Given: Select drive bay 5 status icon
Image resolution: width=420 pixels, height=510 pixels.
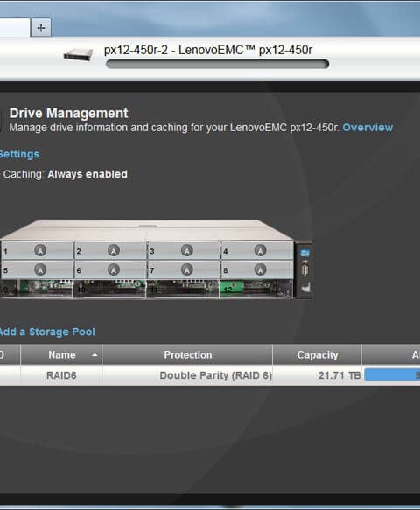Looking at the screenshot, I should (x=40, y=269).
